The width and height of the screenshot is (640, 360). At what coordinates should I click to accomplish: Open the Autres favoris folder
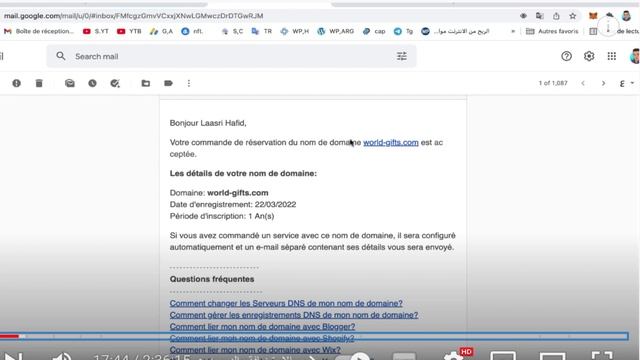(x=552, y=31)
